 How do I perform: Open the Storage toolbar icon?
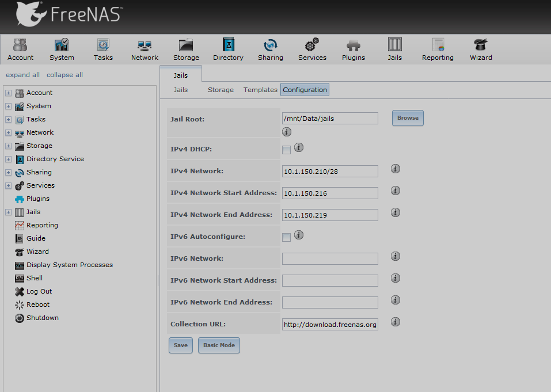[x=186, y=50]
